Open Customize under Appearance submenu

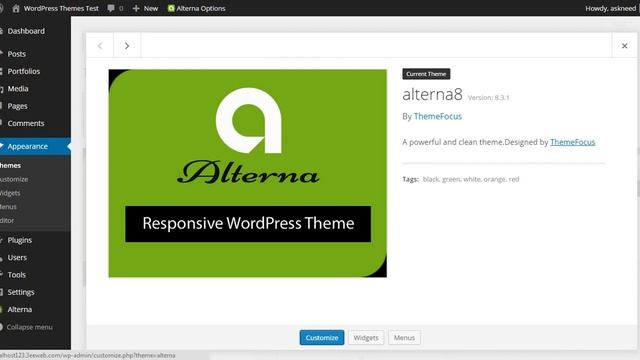14,179
